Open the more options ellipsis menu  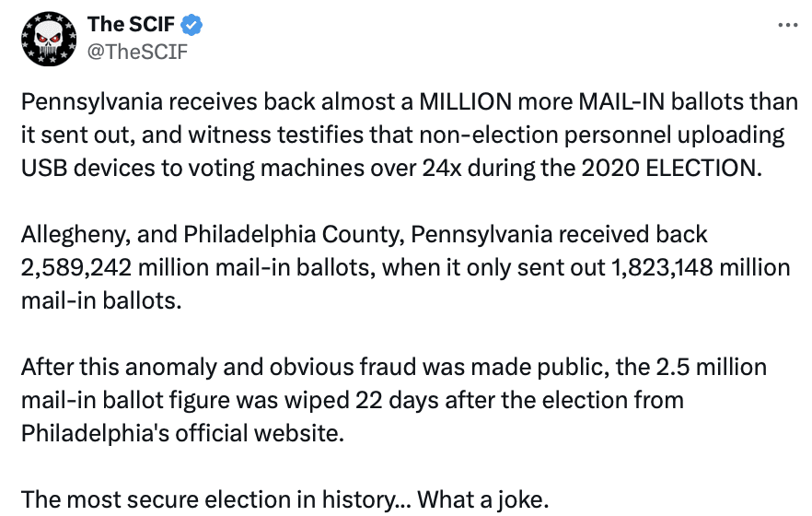point(787,25)
